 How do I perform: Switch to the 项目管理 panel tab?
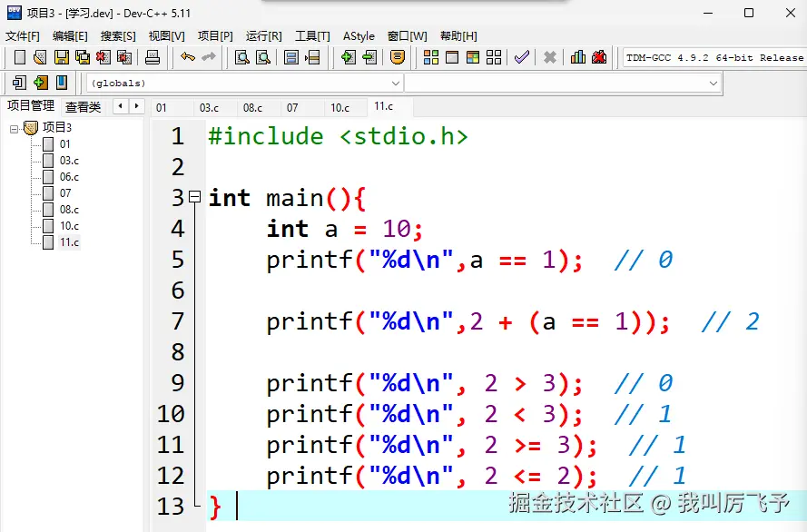click(30, 106)
